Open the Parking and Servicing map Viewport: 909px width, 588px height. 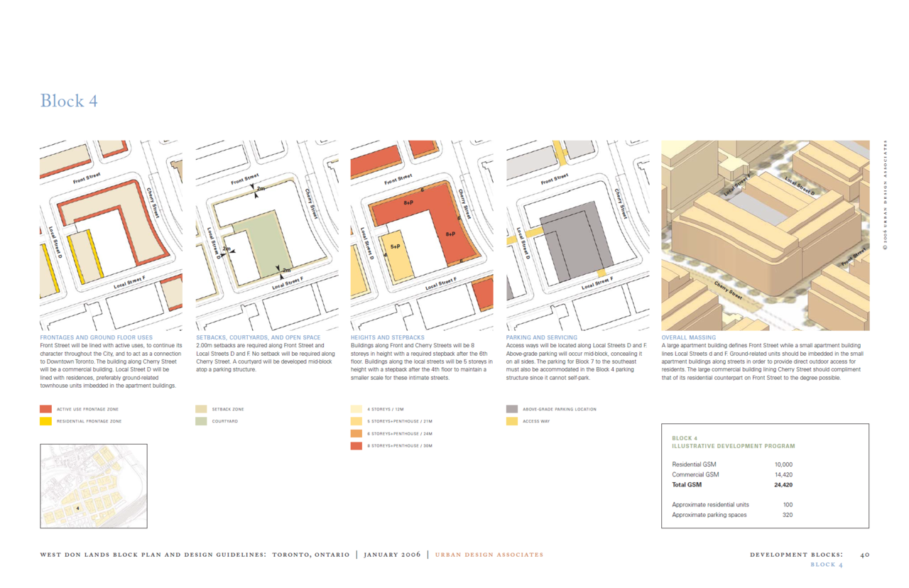[x=577, y=235]
